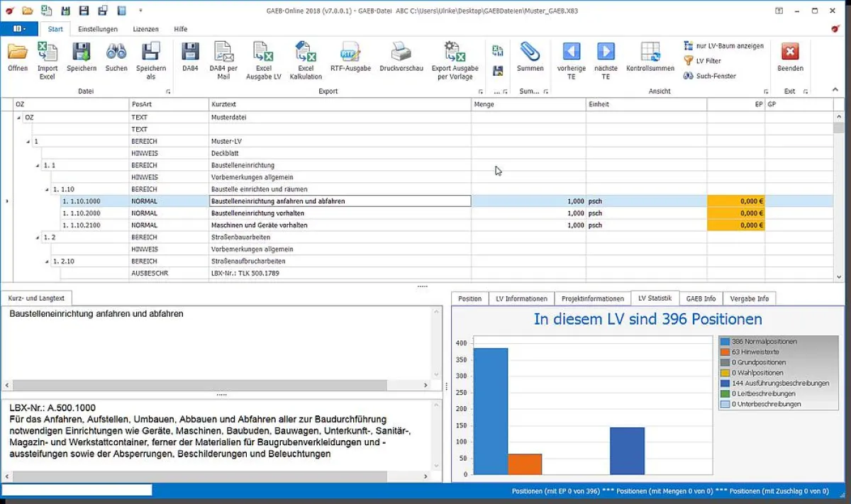
Task: Expand the Export group dialog launcher
Action: coord(481,92)
